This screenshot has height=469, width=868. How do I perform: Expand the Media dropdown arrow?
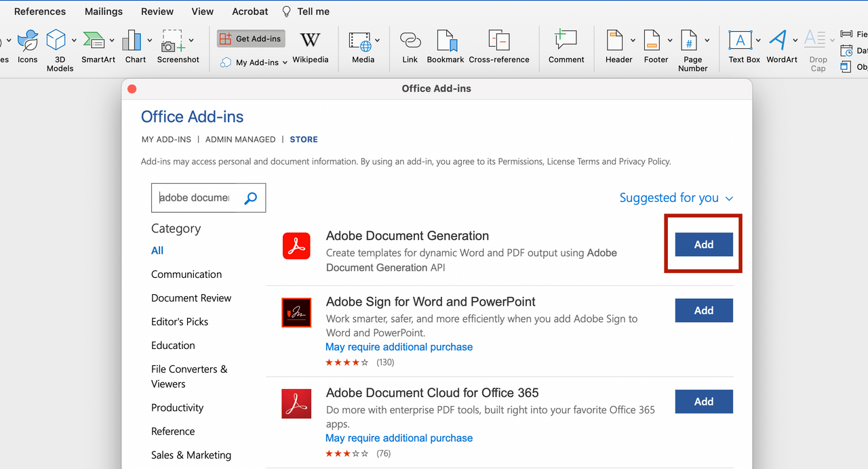[377, 41]
